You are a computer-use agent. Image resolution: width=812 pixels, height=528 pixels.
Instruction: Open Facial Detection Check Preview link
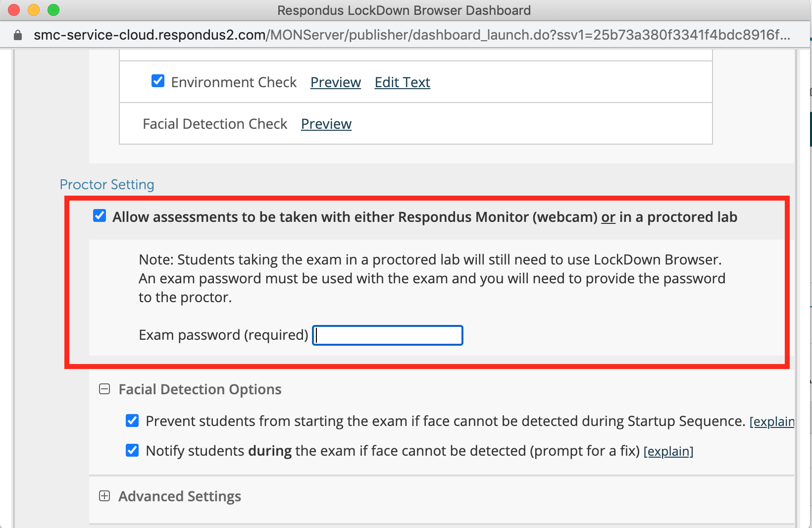point(326,124)
